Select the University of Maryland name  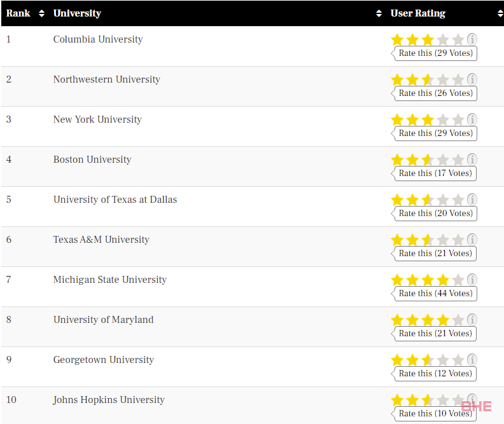103,320
